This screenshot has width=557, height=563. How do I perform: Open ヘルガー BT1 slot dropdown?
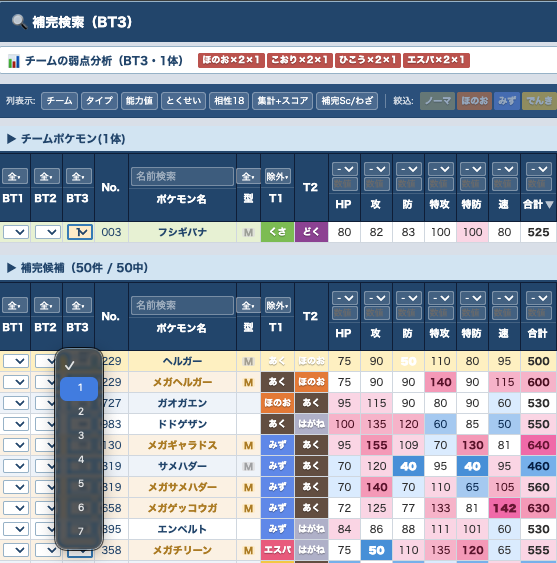[16, 361]
